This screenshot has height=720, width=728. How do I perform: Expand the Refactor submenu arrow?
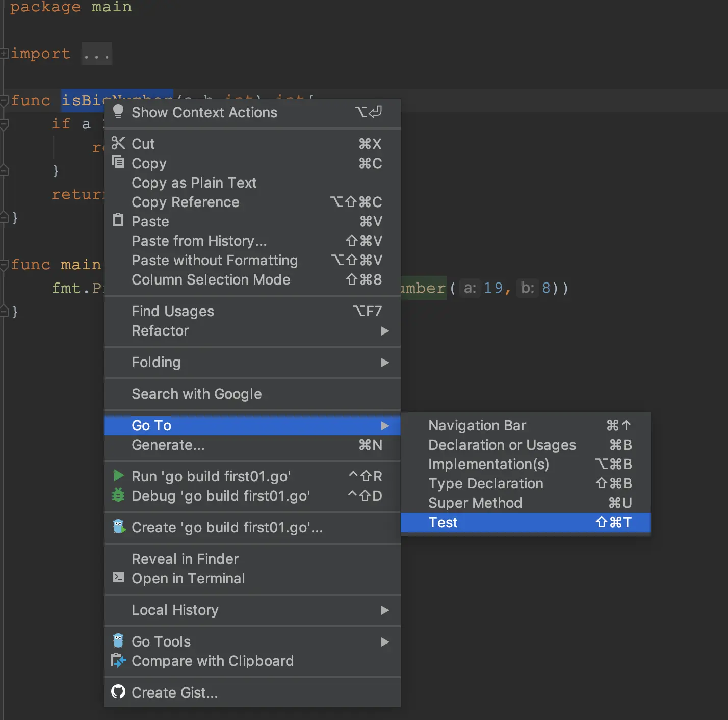click(x=385, y=331)
